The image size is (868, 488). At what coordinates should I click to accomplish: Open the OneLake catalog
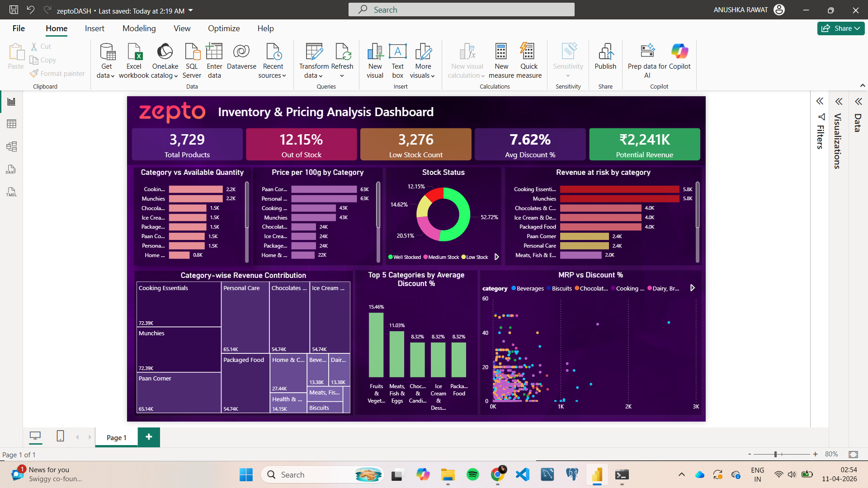tap(165, 61)
